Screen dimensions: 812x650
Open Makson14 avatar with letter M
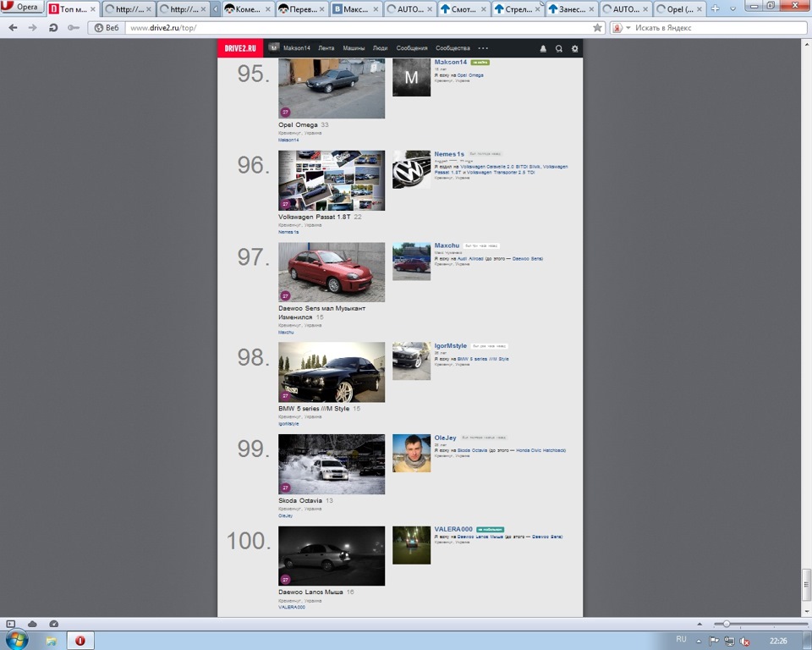[x=411, y=77]
